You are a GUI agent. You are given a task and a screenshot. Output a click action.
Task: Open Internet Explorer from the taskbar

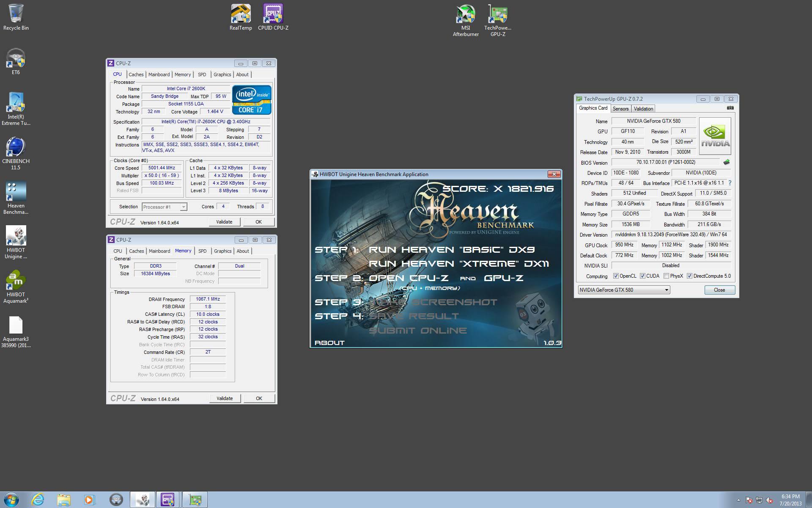38,500
